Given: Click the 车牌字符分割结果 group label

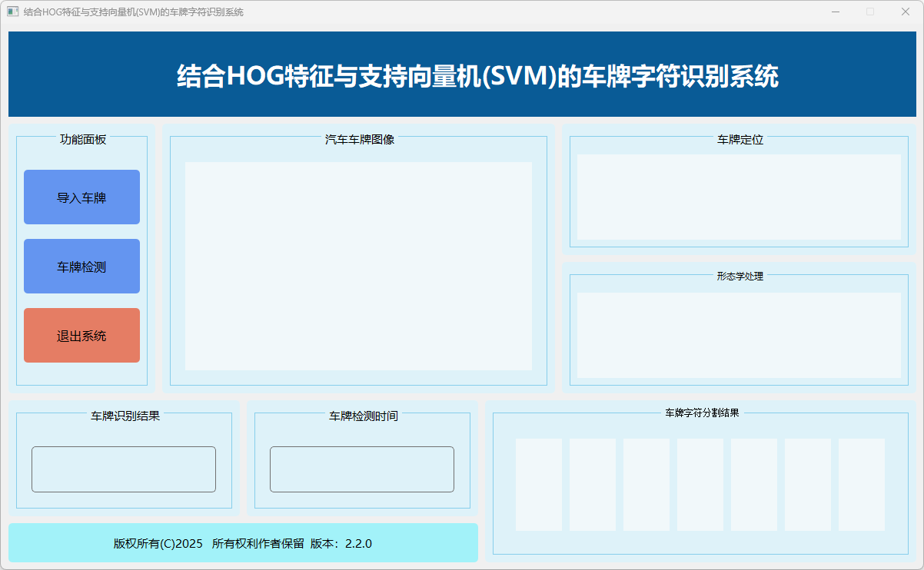Looking at the screenshot, I should (x=702, y=413).
